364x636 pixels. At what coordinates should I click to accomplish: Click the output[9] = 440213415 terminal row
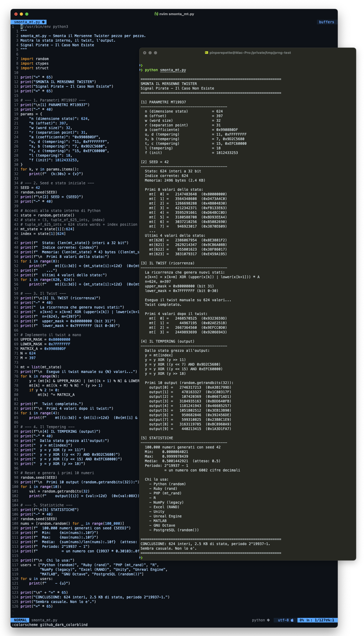(x=190, y=429)
